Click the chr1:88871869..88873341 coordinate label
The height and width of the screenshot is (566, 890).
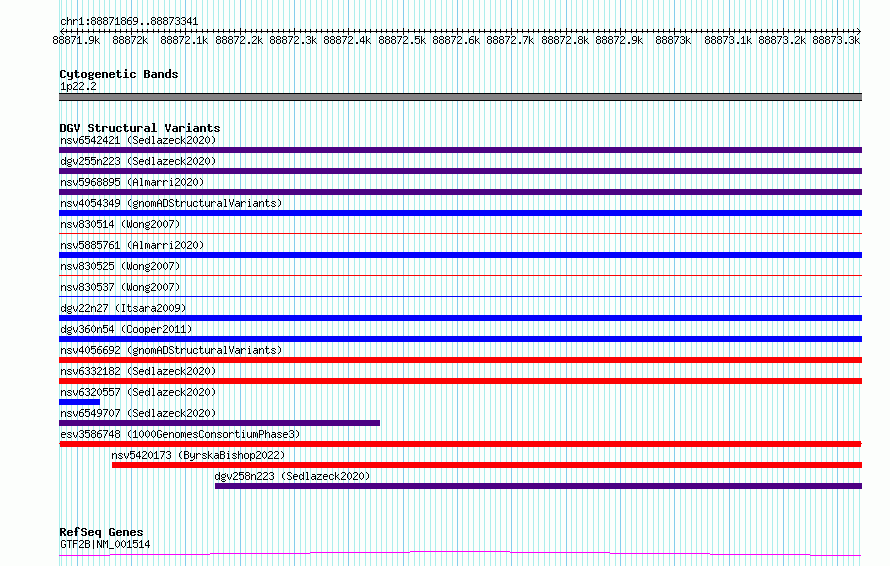tap(129, 21)
